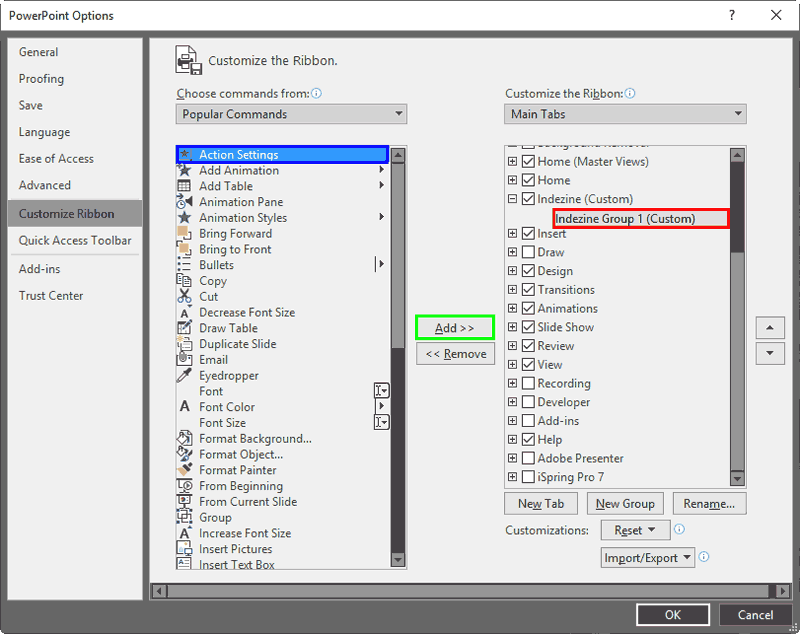Switch to the Advanced options category
Viewport: 800px width, 634px height.
click(x=45, y=185)
